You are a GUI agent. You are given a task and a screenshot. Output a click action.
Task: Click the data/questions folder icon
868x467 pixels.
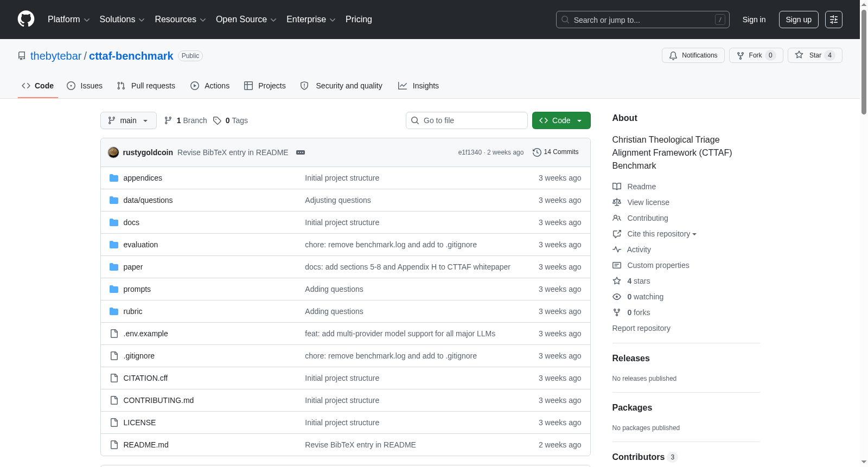tap(114, 200)
